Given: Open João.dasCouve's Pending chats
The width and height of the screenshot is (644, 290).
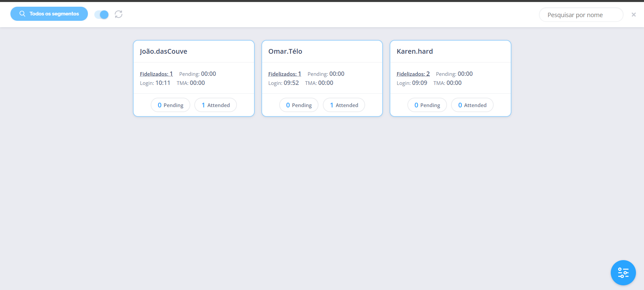Looking at the screenshot, I should [170, 105].
